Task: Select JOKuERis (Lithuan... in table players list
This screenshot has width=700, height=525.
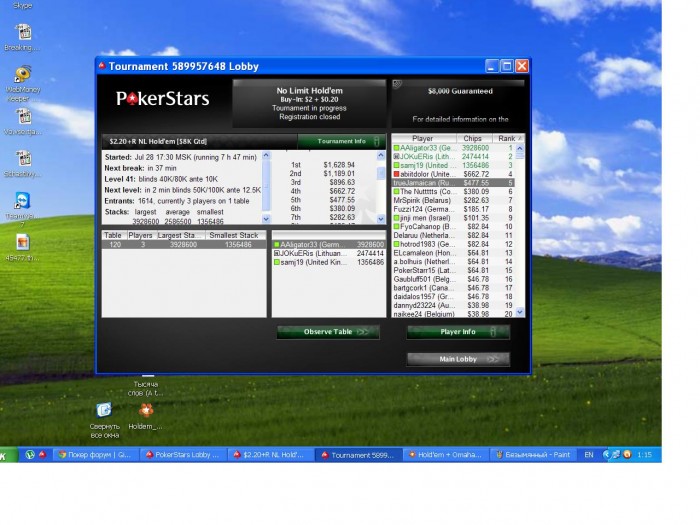Action: [329, 253]
